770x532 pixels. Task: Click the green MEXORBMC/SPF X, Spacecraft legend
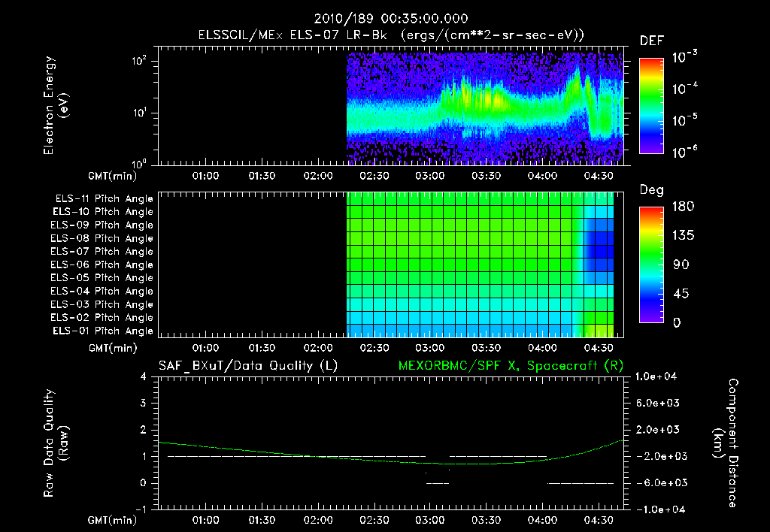coord(511,366)
